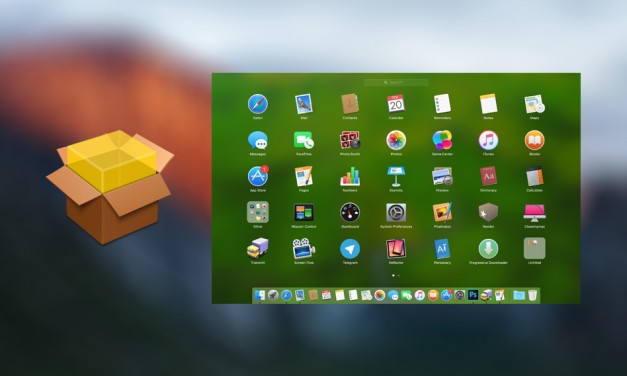
Task: Open Maps in the Launchpad grid
Action: pyautogui.click(x=535, y=104)
